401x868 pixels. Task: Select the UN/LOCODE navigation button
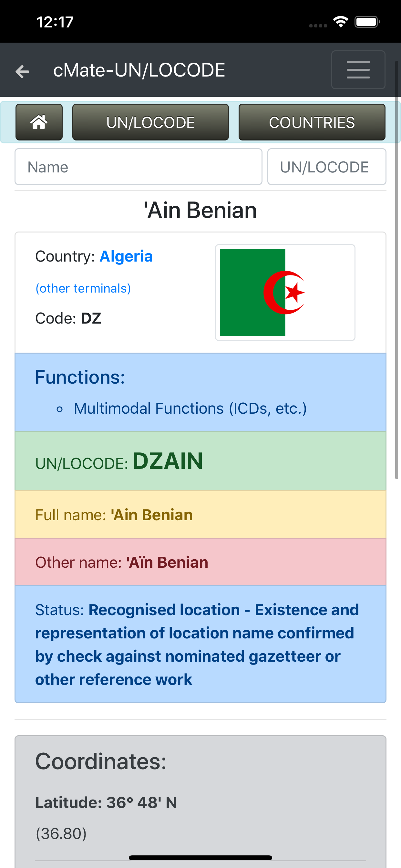click(x=150, y=122)
